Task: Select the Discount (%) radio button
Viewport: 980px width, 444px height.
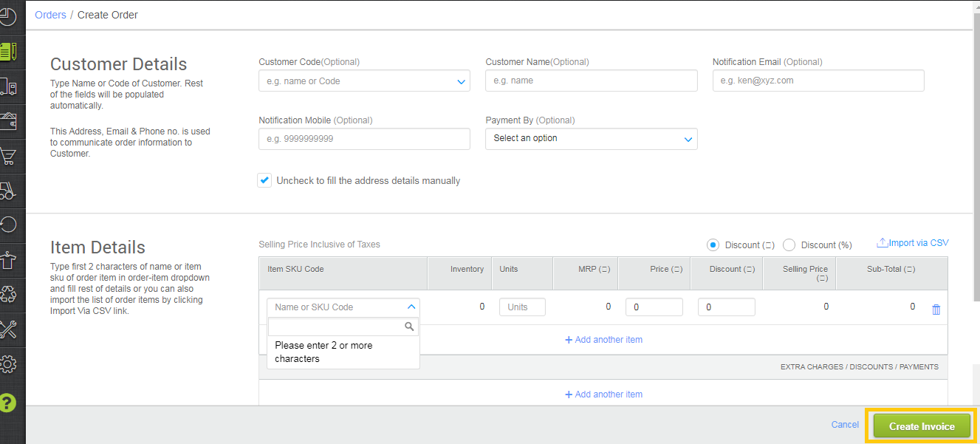Action: (789, 245)
